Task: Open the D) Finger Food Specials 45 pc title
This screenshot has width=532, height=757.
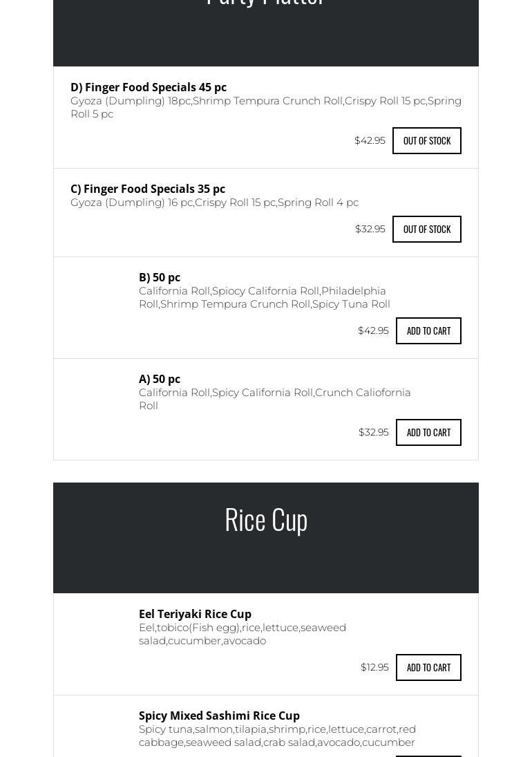Action: click(149, 87)
